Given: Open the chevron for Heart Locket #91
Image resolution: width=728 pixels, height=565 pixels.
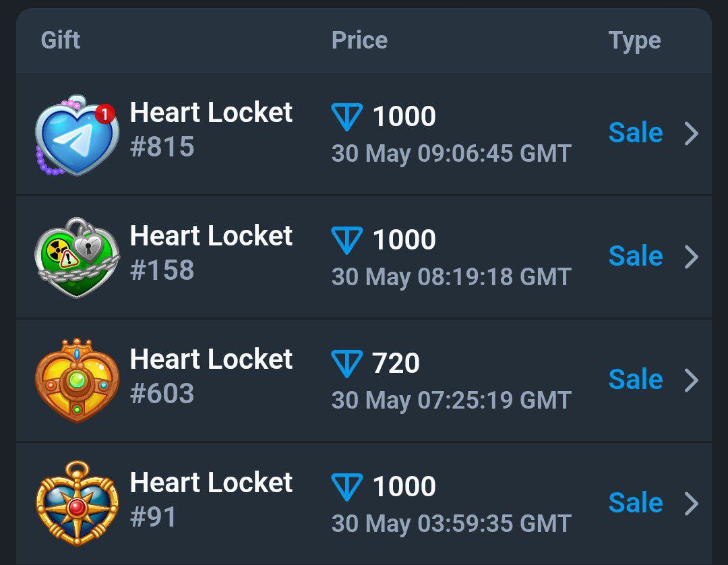Looking at the screenshot, I should [692, 504].
